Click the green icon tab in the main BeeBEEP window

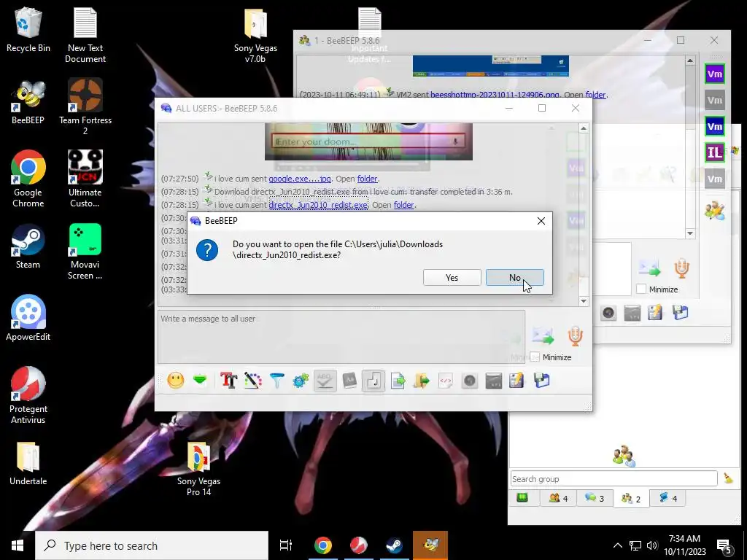pyautogui.click(x=522, y=498)
